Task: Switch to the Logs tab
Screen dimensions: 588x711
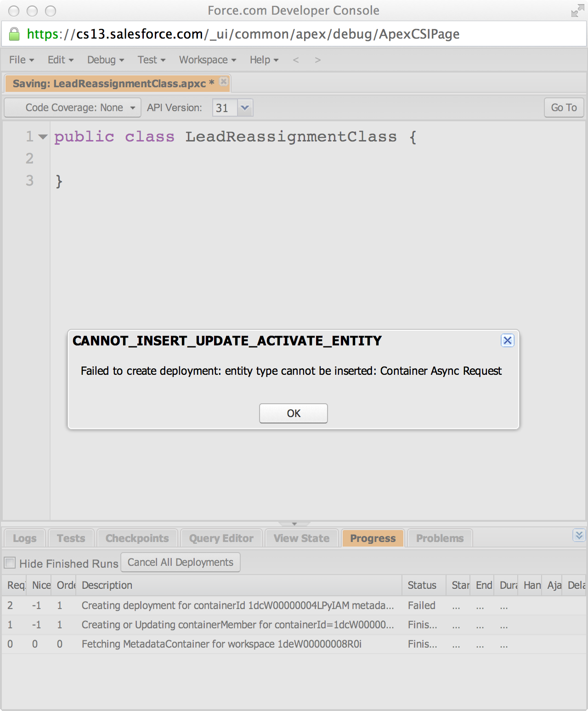Action: 24,538
